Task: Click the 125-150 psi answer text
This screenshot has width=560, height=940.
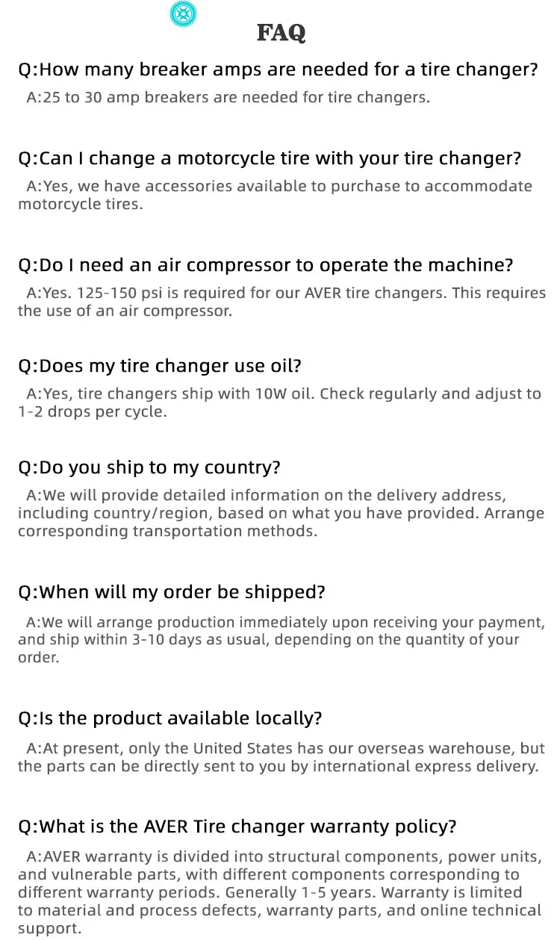Action: [x=281, y=302]
